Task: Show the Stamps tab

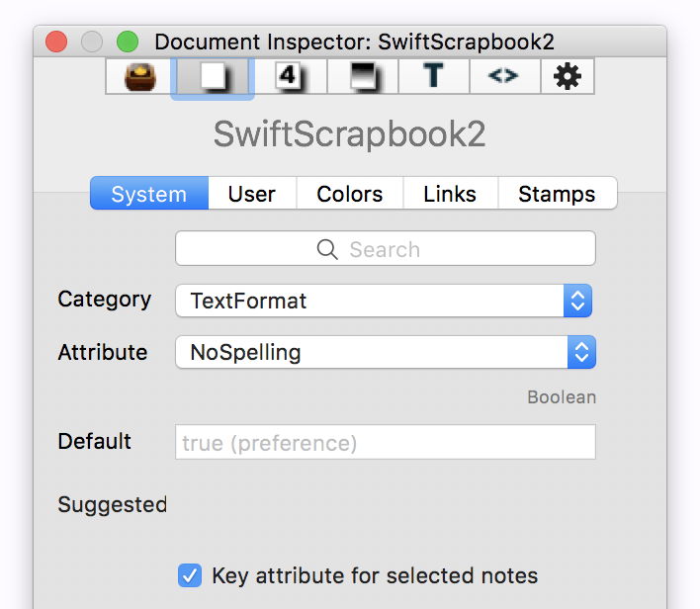Action: pos(557,194)
